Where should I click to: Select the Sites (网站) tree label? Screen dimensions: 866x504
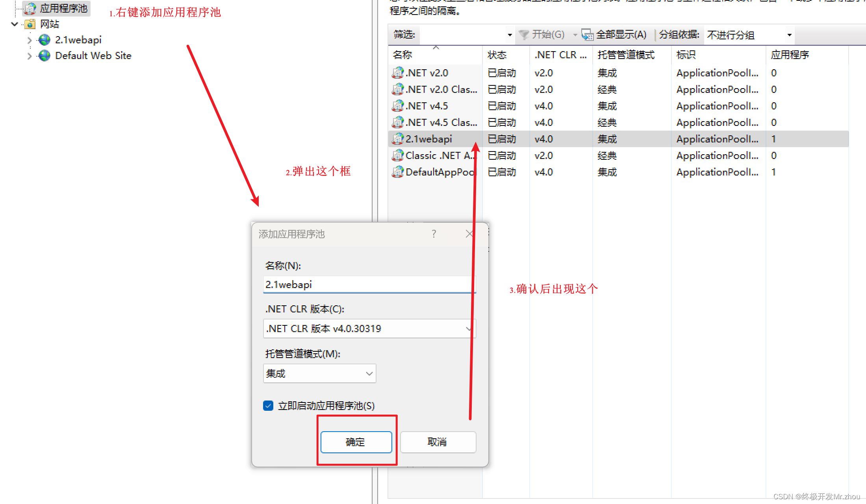point(50,24)
